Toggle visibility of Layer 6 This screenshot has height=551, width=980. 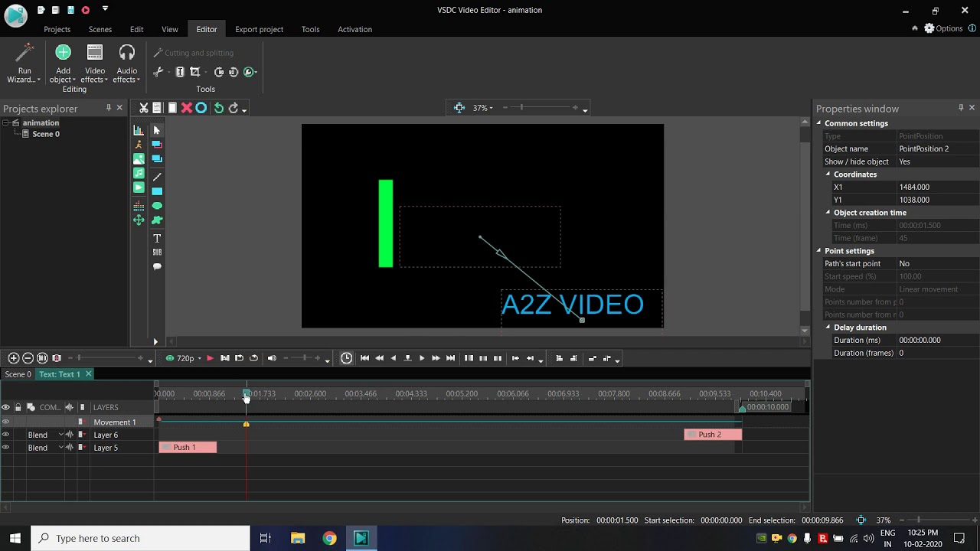(x=5, y=435)
